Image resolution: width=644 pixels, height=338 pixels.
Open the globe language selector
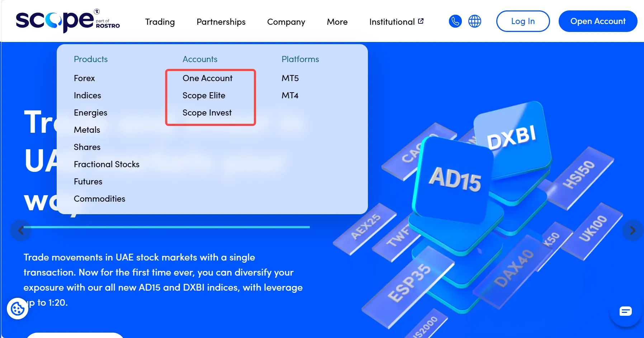[x=475, y=21]
